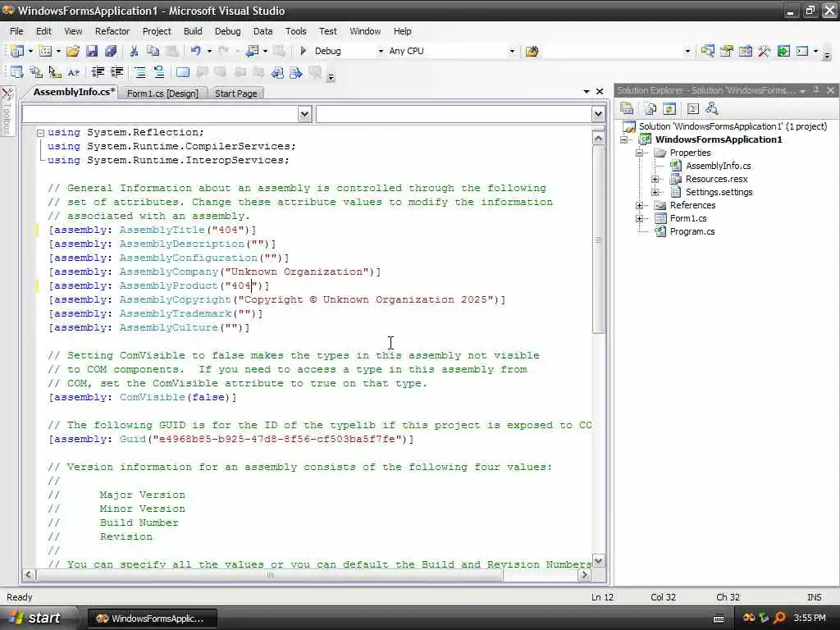
Task: Open the Tools menu
Action: (x=295, y=31)
